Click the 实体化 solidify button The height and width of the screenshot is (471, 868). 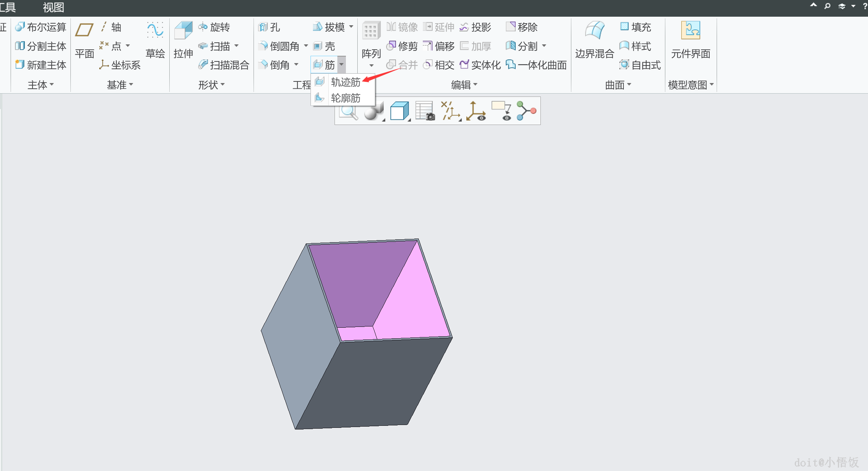click(480, 65)
